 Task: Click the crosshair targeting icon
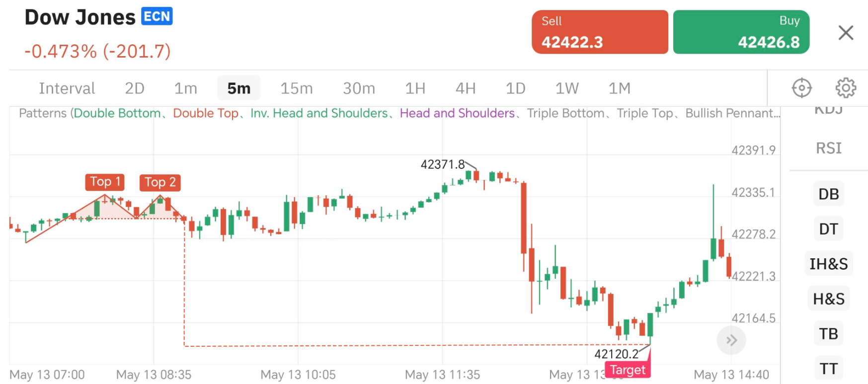(x=801, y=87)
